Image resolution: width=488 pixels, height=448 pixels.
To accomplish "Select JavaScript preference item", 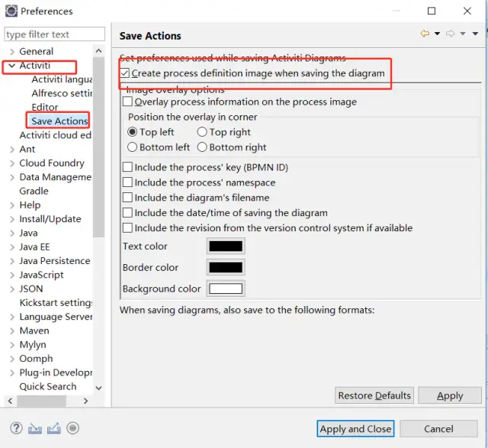I will point(41,275).
